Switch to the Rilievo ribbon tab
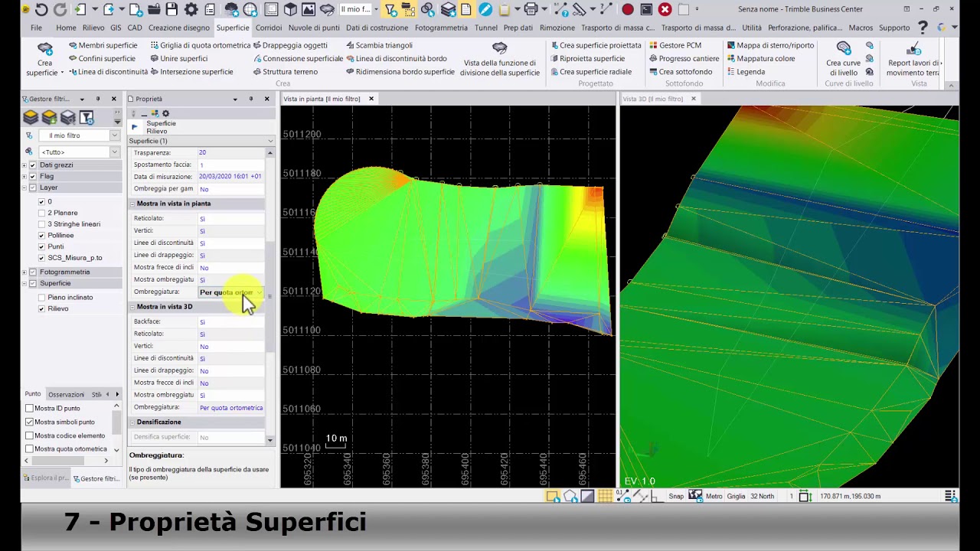This screenshot has width=980, height=551. tap(93, 28)
